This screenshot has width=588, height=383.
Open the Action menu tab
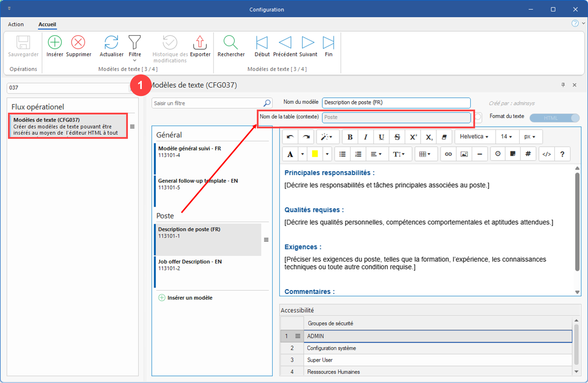[16, 24]
